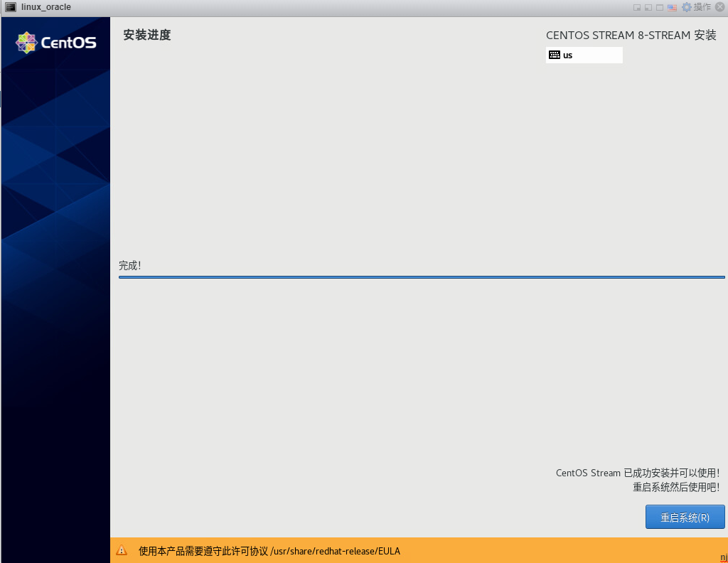Open the 操作 menu
728x563 pixels.
pyautogui.click(x=702, y=7)
